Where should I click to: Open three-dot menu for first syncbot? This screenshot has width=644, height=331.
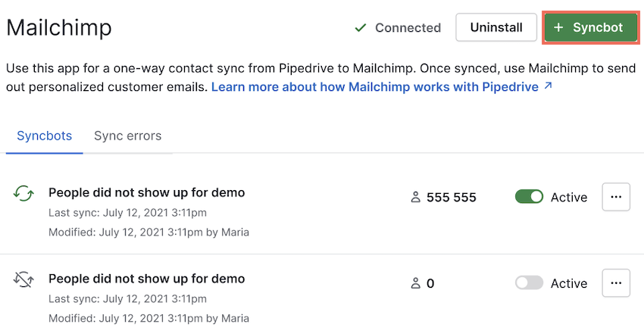tap(616, 197)
